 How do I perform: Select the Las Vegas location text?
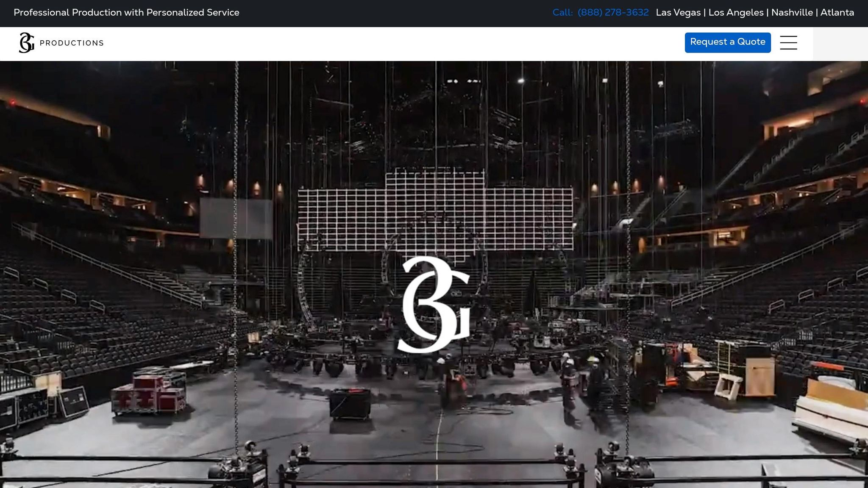pos(678,13)
